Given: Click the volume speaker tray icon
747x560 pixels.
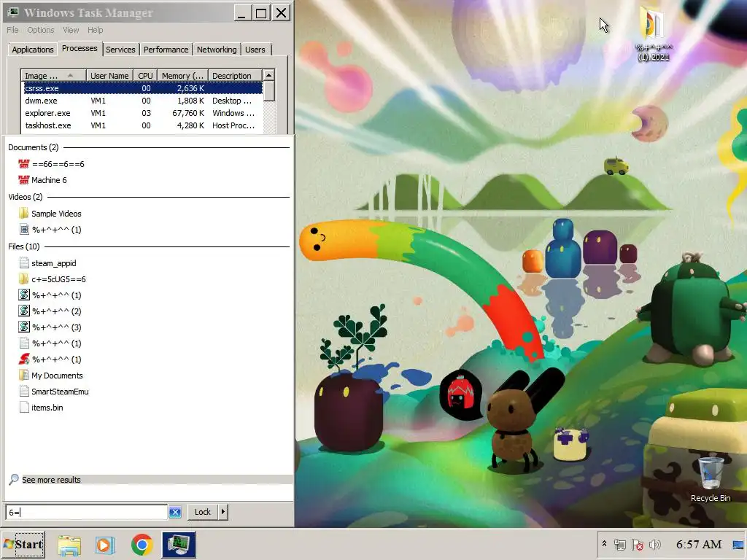Looking at the screenshot, I should [655, 544].
